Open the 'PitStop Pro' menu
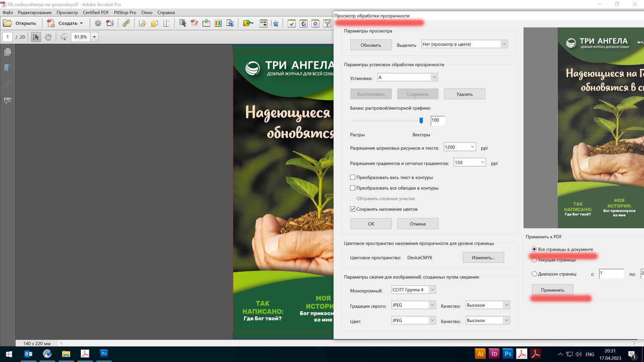The height and width of the screenshot is (362, 644). coord(125,12)
